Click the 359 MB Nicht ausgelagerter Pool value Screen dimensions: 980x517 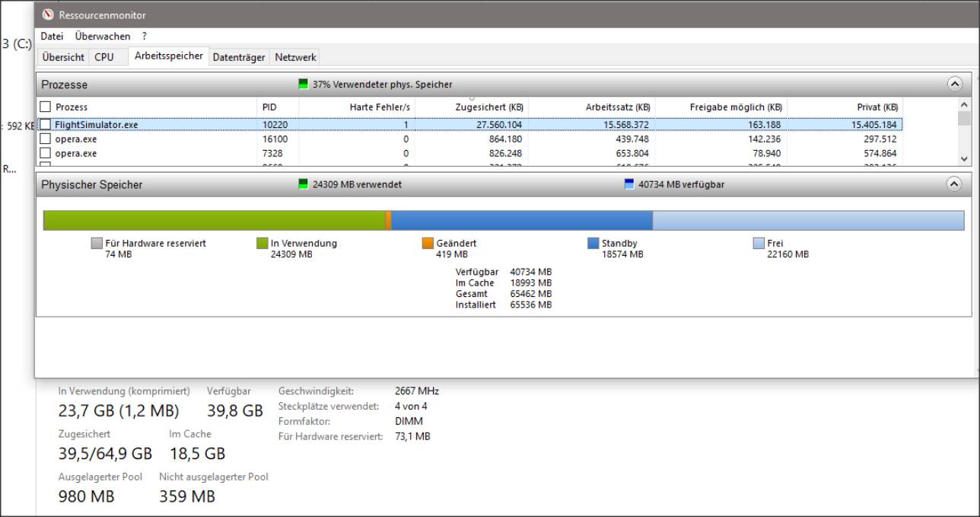[187, 497]
